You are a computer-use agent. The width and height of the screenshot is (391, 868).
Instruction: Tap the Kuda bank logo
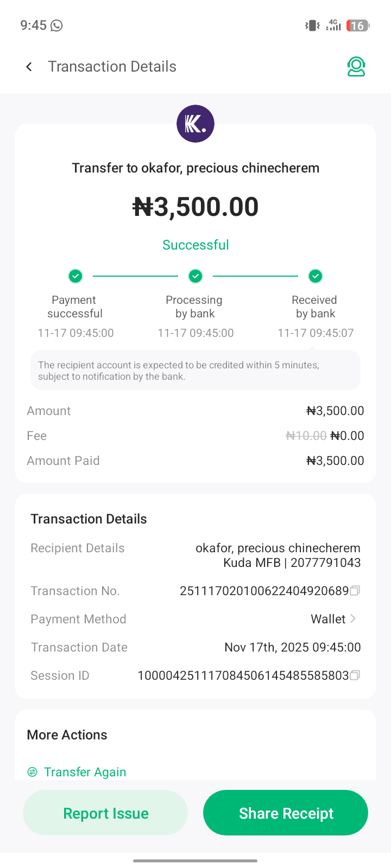[x=195, y=124]
